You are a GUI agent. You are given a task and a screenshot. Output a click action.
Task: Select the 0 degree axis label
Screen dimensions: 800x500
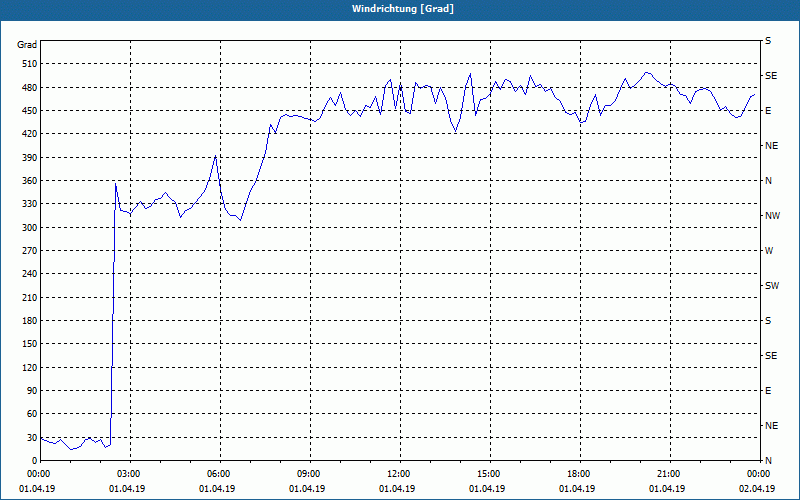point(34,461)
